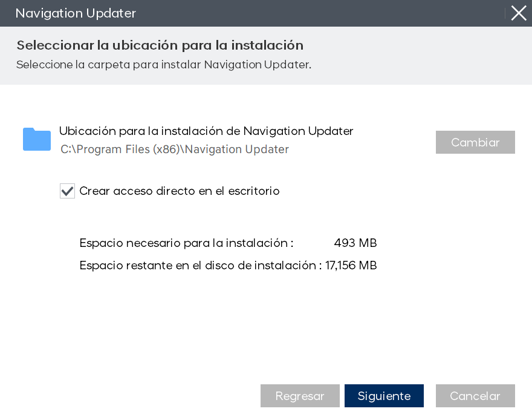Click the 'Espacio necesario para la instalación' label
This screenshot has width=532, height=420.
tap(184, 243)
